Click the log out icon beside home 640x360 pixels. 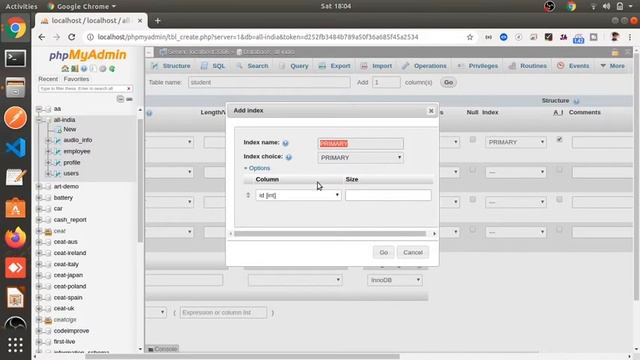[75, 69]
